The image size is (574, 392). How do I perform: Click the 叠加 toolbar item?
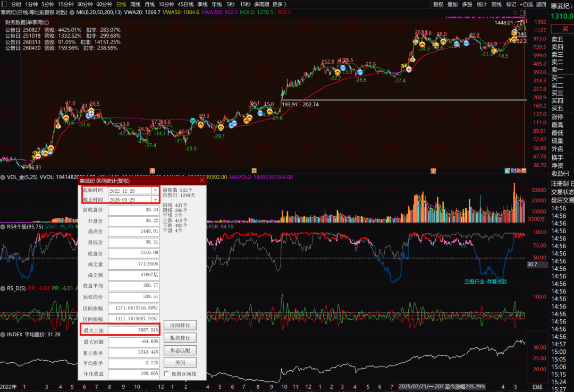452,4
